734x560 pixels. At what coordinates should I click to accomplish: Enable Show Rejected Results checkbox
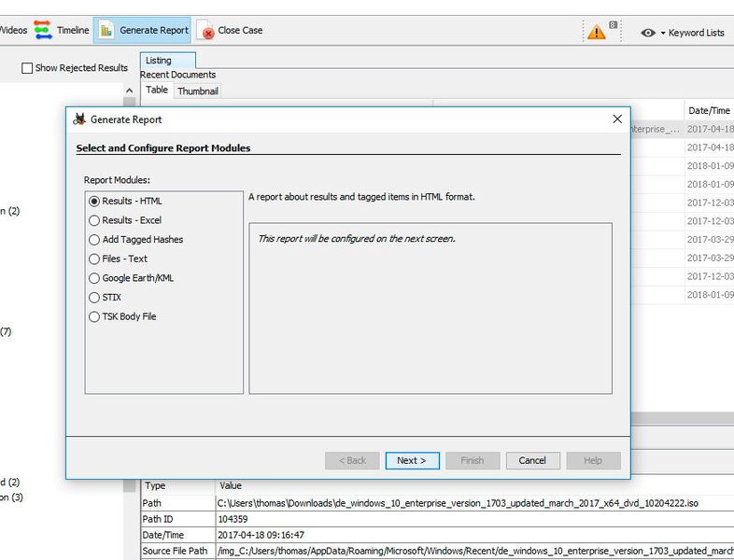(27, 68)
